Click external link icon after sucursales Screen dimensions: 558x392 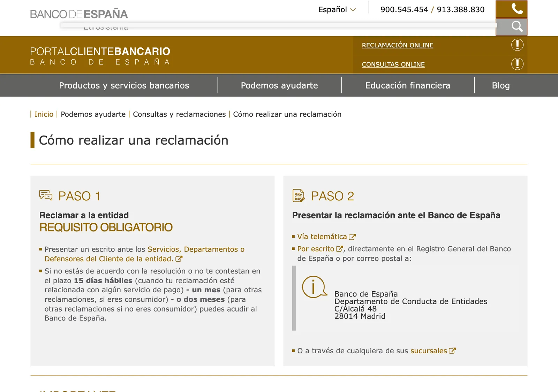coord(452,351)
